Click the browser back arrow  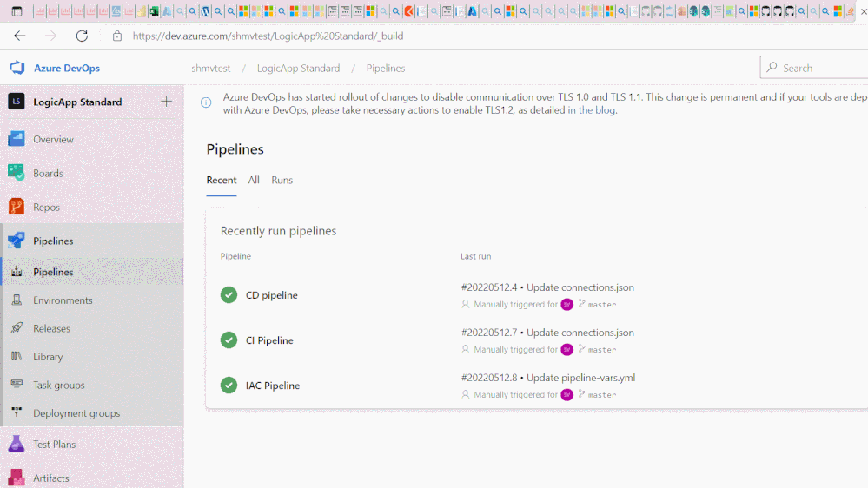20,36
